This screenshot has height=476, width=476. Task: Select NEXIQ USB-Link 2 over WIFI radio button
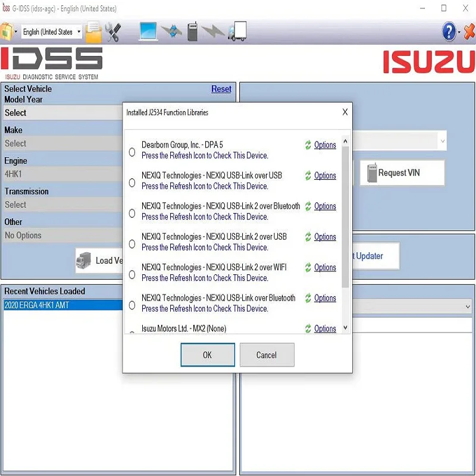132,275
